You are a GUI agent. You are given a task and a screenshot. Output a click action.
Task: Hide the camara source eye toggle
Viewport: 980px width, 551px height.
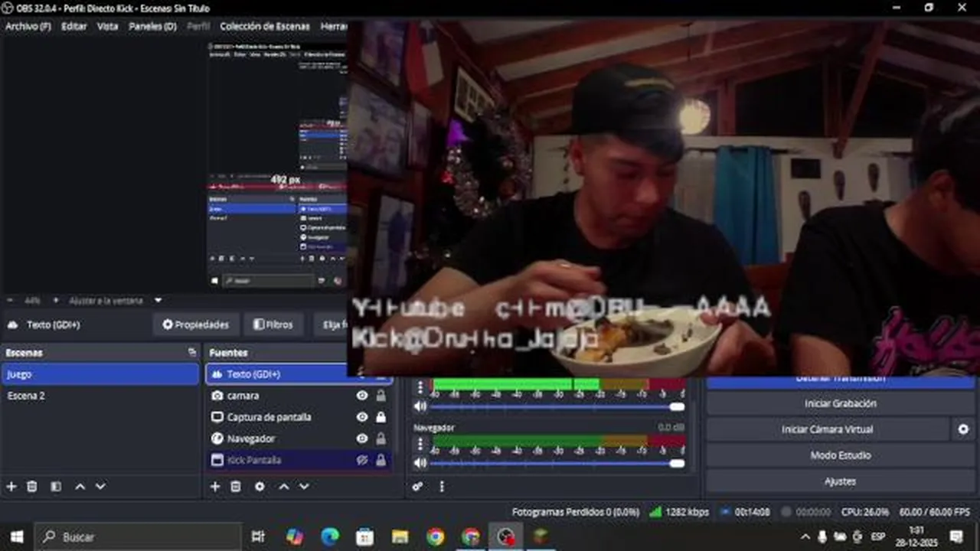(362, 396)
